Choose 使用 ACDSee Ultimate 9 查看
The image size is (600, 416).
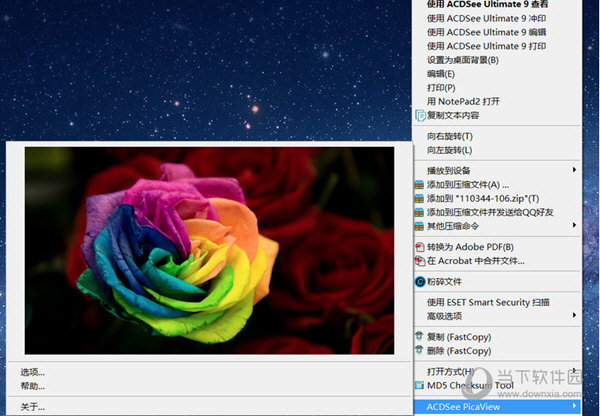(487, 4)
